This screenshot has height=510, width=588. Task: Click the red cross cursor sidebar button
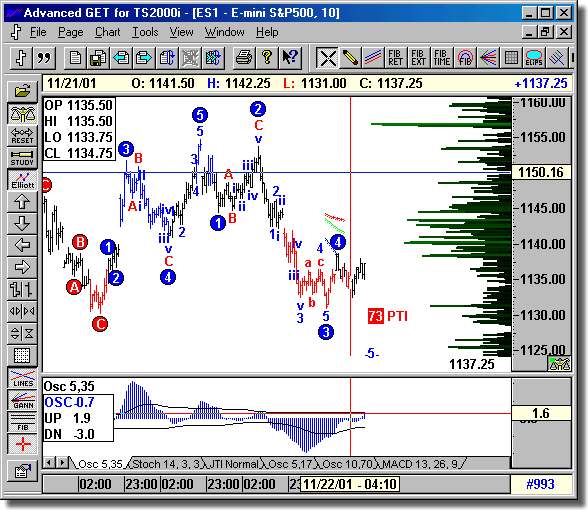[22, 444]
